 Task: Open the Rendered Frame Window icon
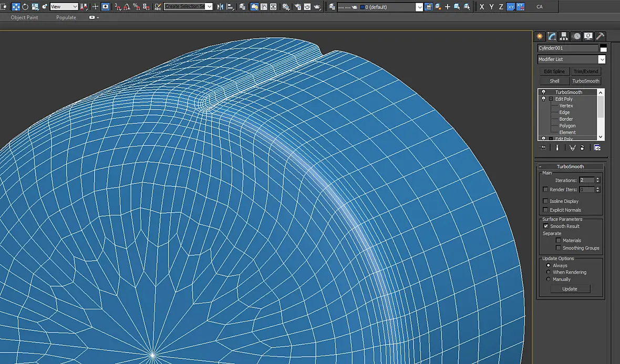307,7
